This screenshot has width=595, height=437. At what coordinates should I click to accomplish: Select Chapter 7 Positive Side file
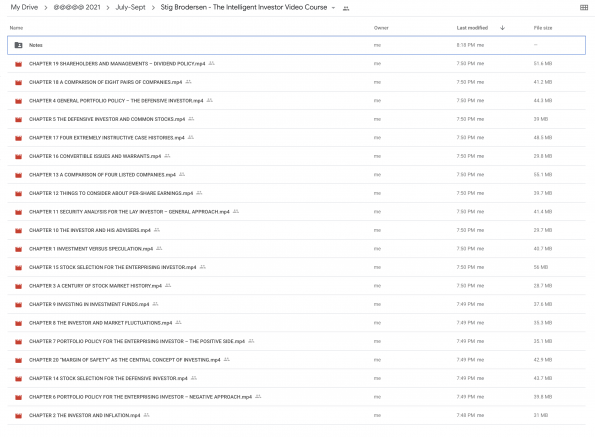tap(137, 341)
